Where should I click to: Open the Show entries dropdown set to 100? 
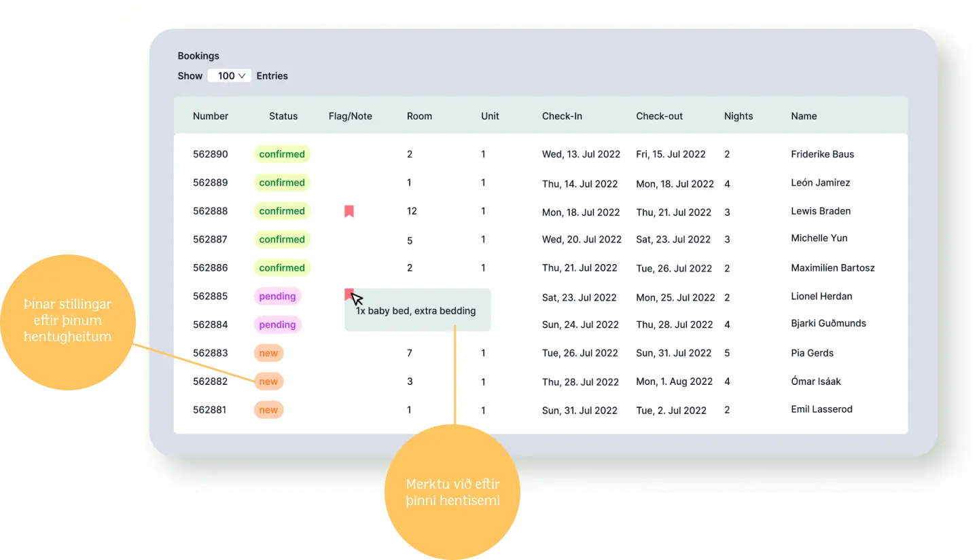[x=230, y=76]
